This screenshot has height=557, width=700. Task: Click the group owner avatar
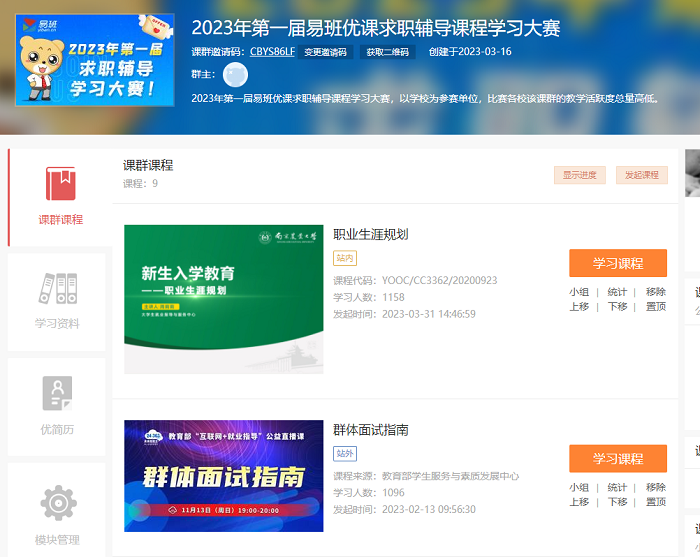pyautogui.click(x=235, y=75)
